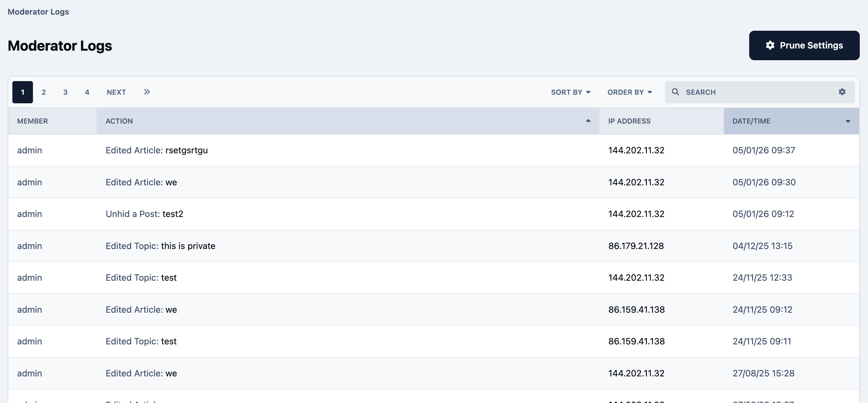Image resolution: width=868 pixels, height=403 pixels.
Task: Sort by the Member column header
Action: click(32, 121)
